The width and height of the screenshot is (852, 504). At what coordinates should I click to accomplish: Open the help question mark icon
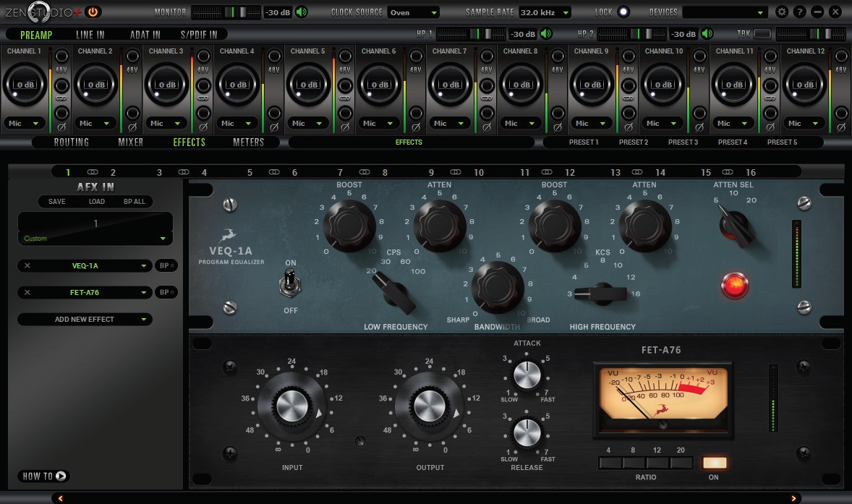tap(799, 12)
